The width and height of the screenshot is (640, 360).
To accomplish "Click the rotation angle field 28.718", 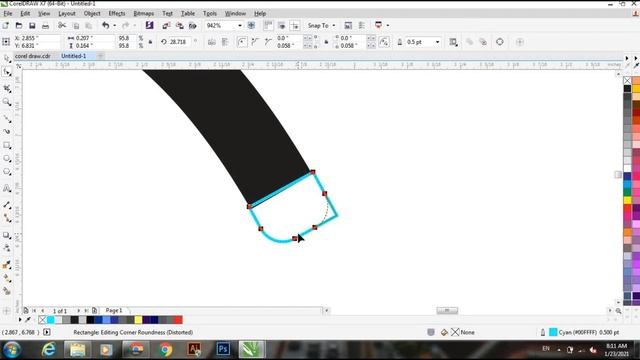I will point(179,42).
